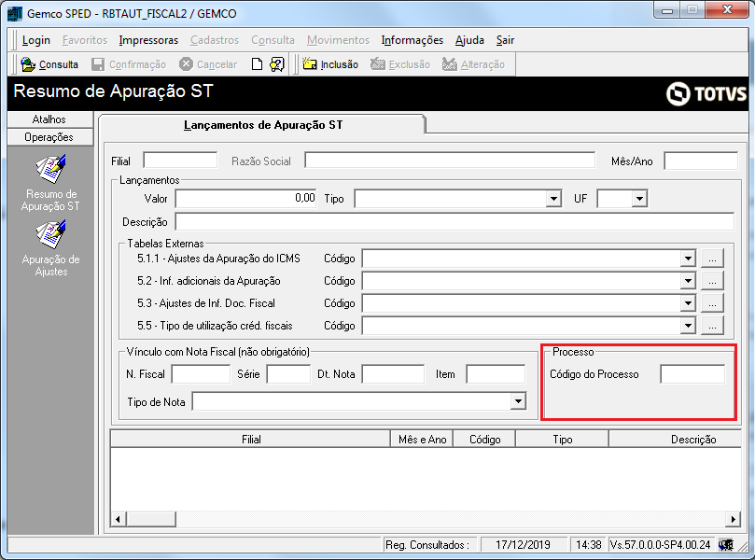Click the version text Vs.57.0.0.0-SP4.00.24
The width and height of the screenshot is (755, 560).
coord(660,544)
